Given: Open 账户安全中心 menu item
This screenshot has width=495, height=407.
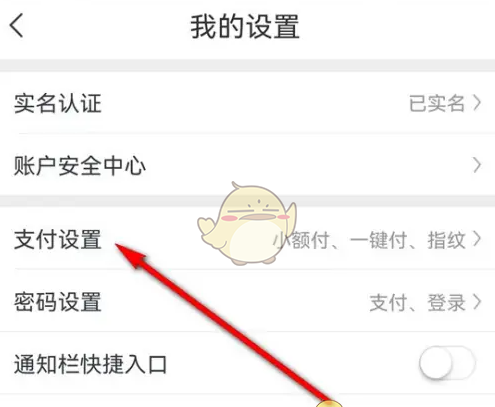Looking at the screenshot, I should [247, 165].
